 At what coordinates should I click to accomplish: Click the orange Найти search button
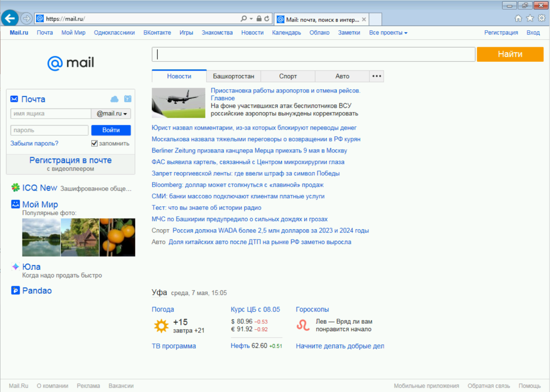[x=510, y=54]
